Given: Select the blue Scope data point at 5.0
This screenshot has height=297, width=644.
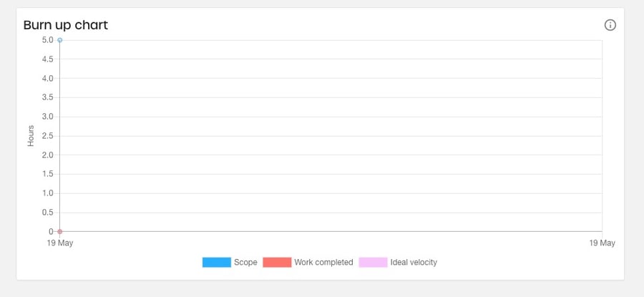Looking at the screenshot, I should click(x=60, y=40).
